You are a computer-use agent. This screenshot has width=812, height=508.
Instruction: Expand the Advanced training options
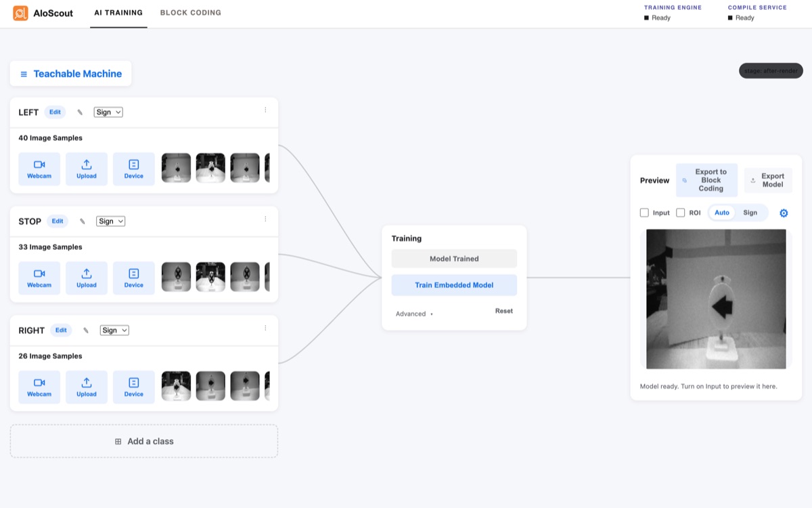tap(414, 314)
